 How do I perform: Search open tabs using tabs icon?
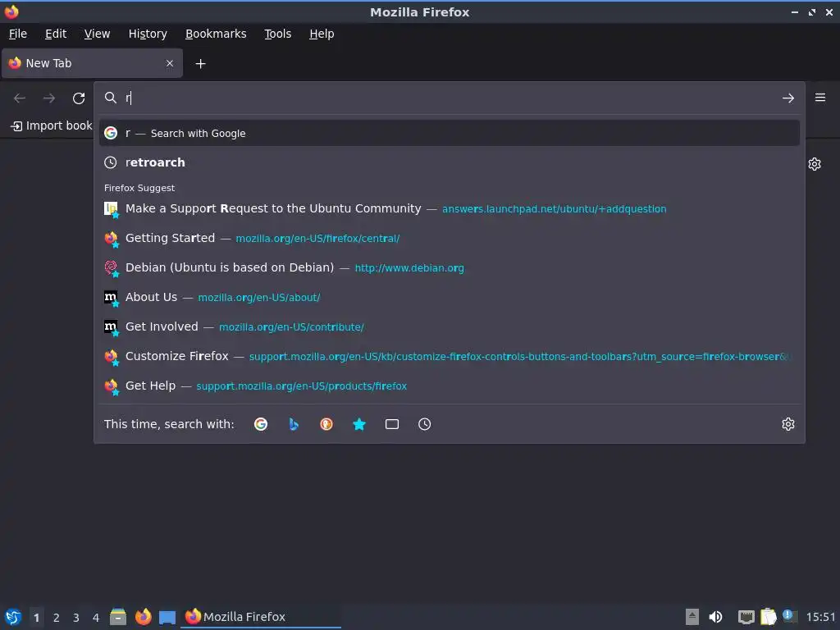point(392,424)
